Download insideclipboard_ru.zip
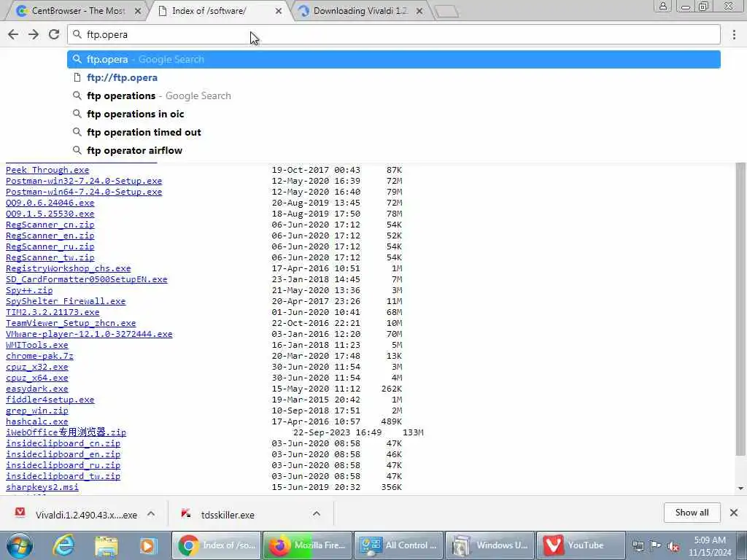Image resolution: width=747 pixels, height=560 pixels. [63, 466]
